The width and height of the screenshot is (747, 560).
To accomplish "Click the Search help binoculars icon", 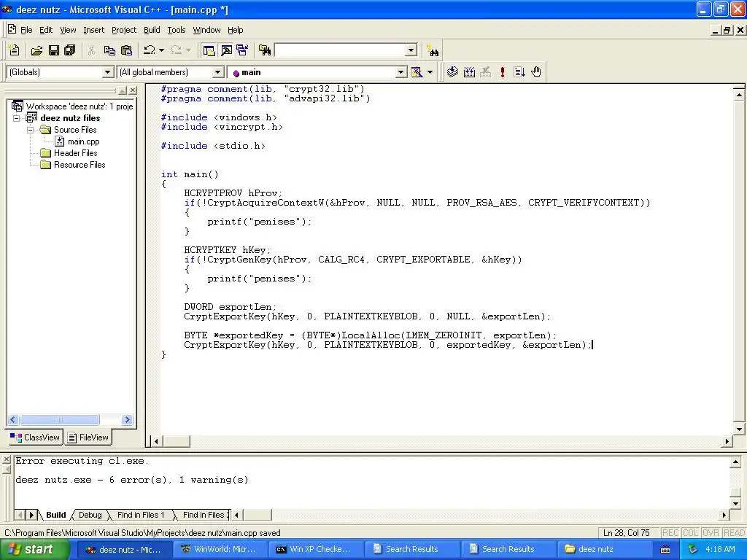I will tap(433, 50).
